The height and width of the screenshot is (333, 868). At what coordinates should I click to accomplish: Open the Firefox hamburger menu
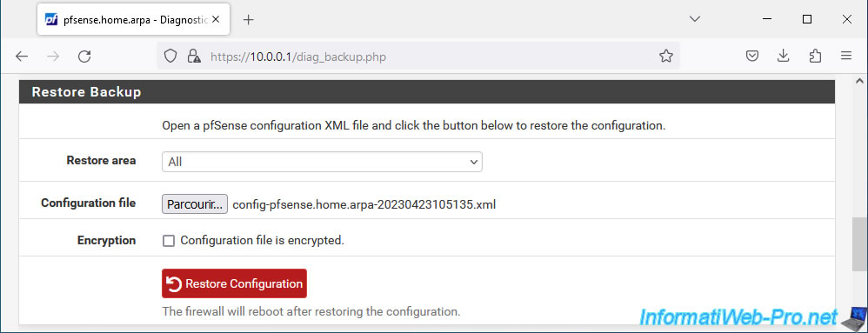[x=846, y=56]
